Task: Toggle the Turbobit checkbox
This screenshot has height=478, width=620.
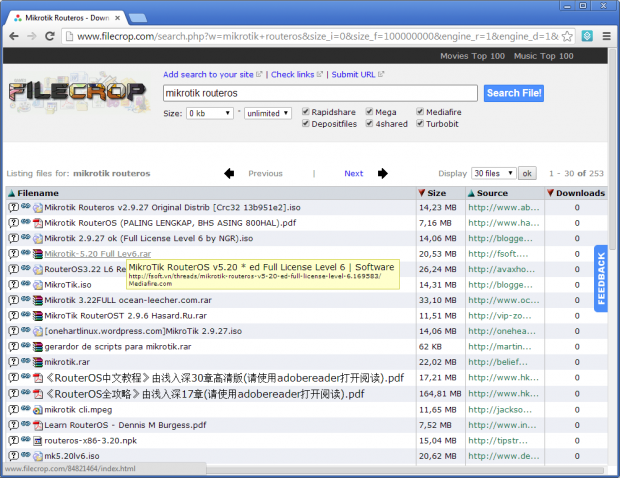Action: (420, 123)
